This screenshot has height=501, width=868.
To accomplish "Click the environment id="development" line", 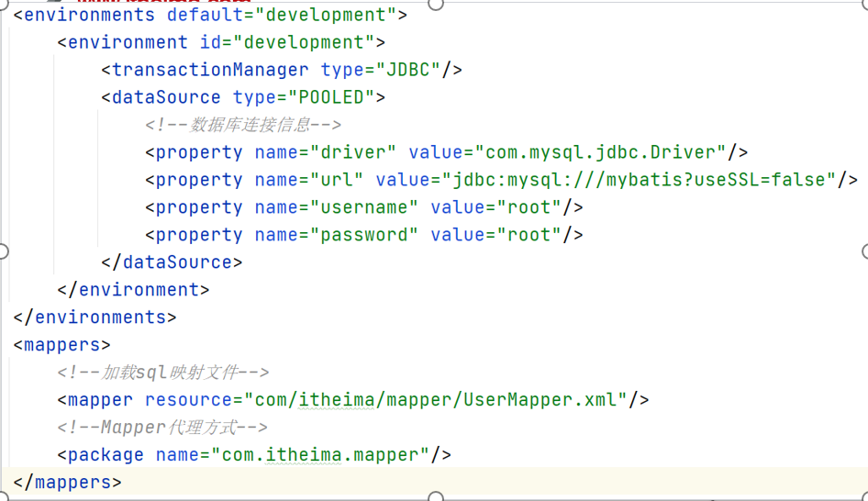I will coord(221,42).
